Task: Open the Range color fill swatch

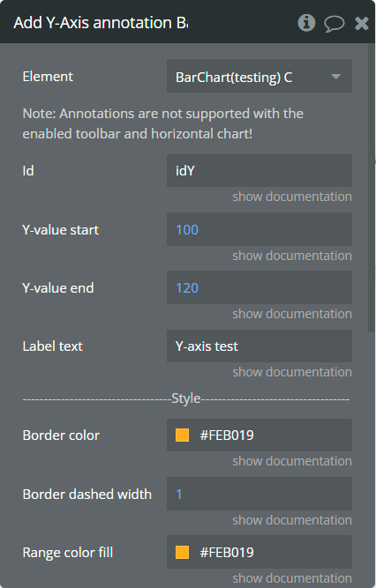Action: point(182,553)
